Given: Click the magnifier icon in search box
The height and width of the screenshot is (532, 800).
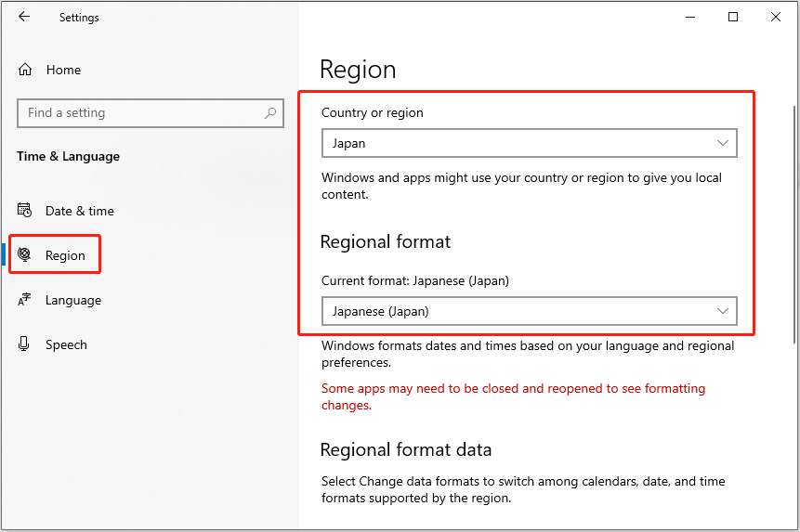Looking at the screenshot, I should tap(270, 113).
